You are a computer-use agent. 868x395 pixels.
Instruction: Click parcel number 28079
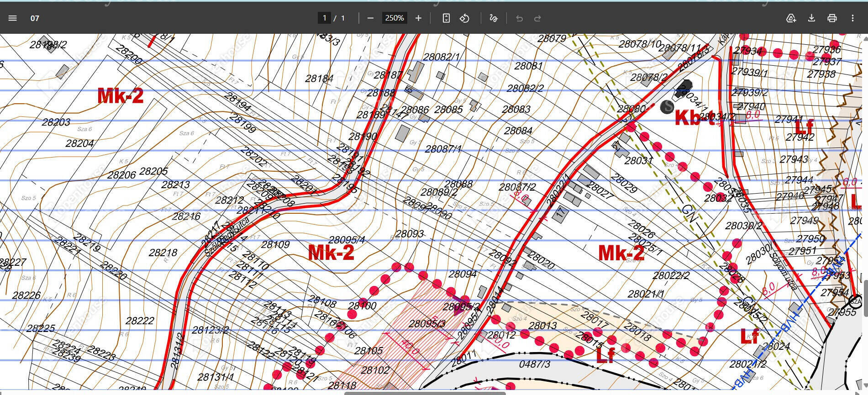coord(552,38)
